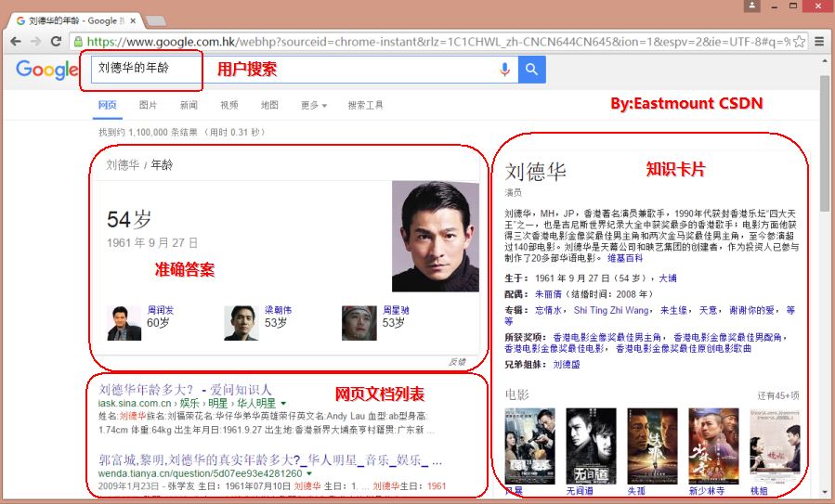Viewport: 835px width, 504px height.
Task: Click in the address bar URL
Action: click(x=437, y=42)
